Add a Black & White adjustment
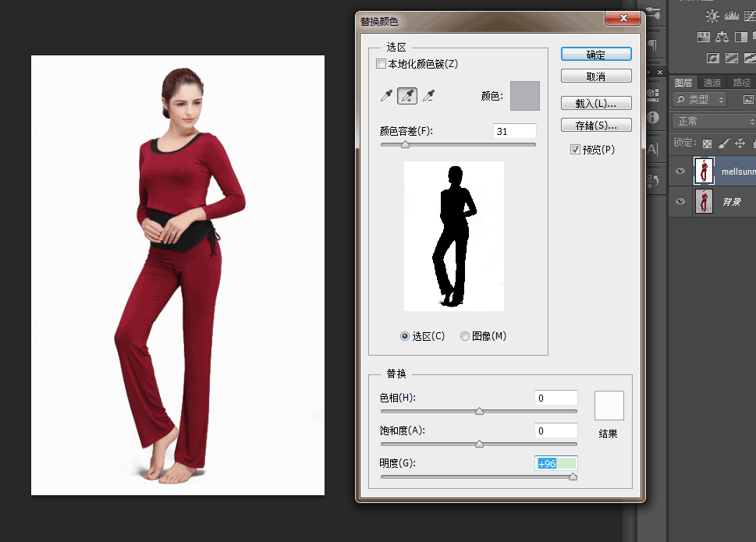Screen dimensions: 756x542 pyautogui.click(x=740, y=37)
